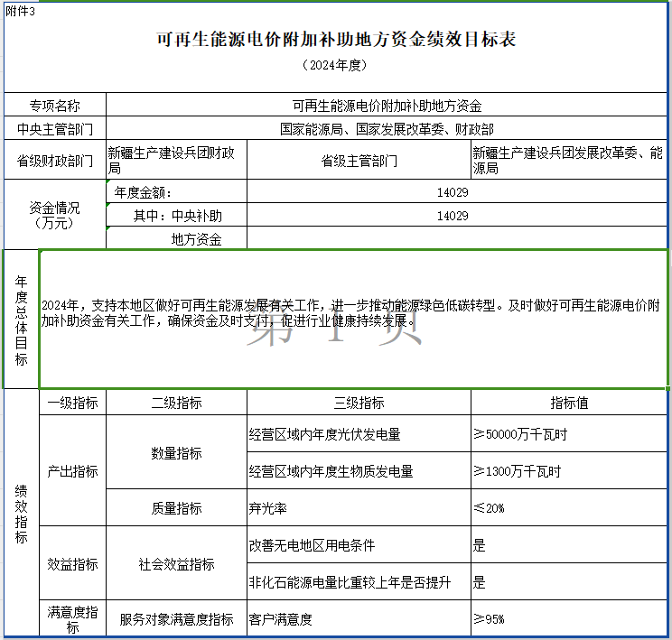Screen dimensions: 672x640
Task: Select the title 可再生能源电价附加补助地方资金绩效目标表
Action: 336,40
